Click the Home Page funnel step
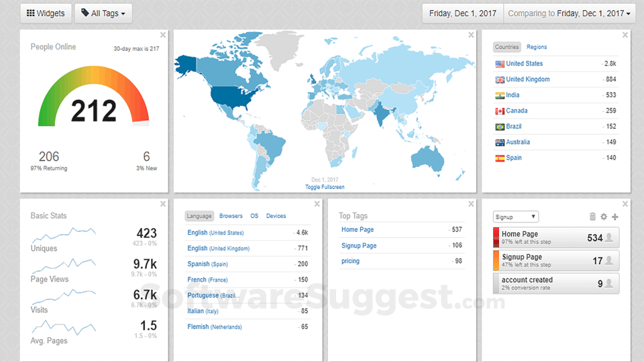Image resolution: width=644 pixels, height=362 pixels. (556, 237)
